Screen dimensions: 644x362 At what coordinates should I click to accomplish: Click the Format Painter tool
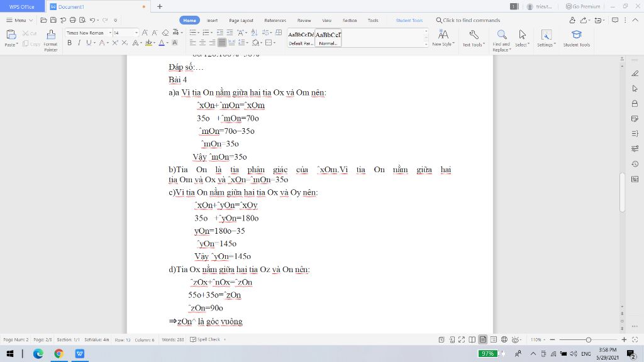point(50,41)
